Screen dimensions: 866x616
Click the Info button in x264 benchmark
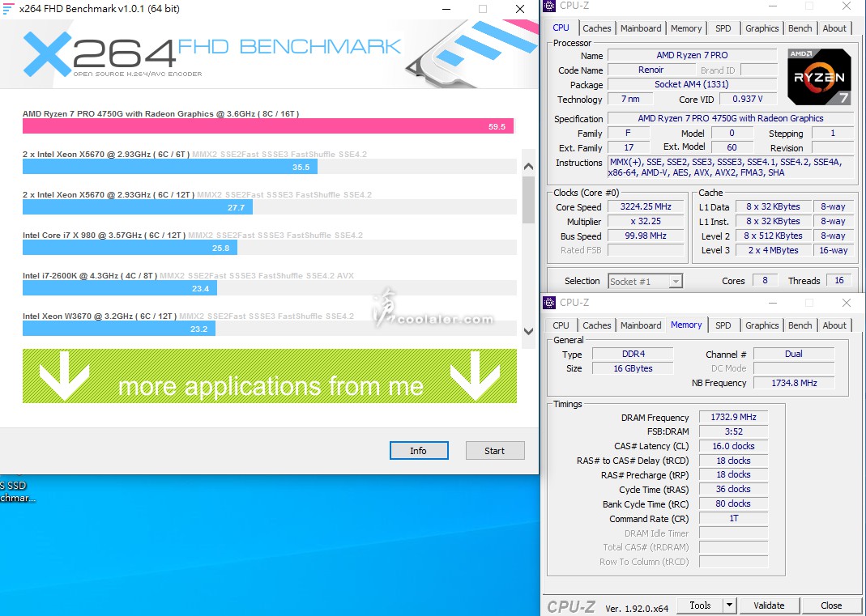click(419, 450)
